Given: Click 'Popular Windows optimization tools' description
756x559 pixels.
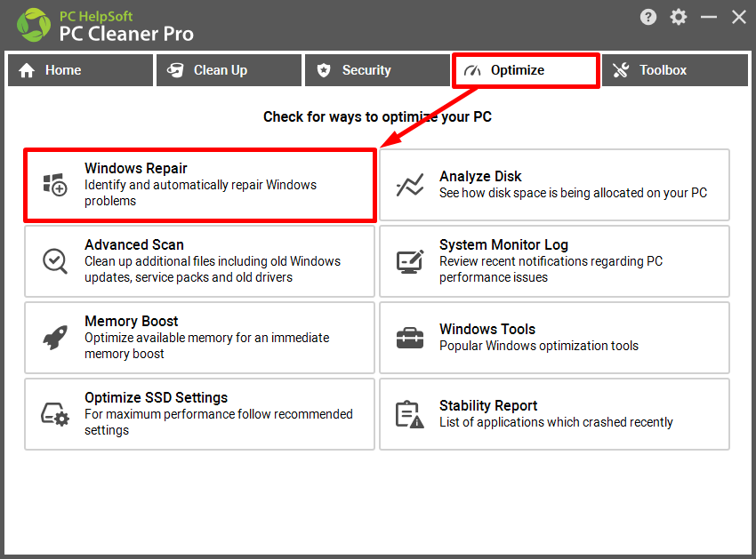Looking at the screenshot, I should click(539, 346).
